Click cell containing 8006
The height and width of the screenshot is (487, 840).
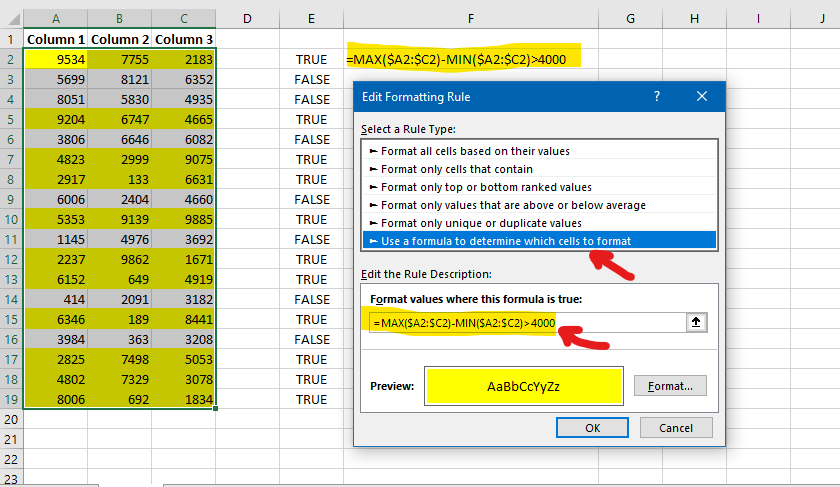tap(56, 399)
